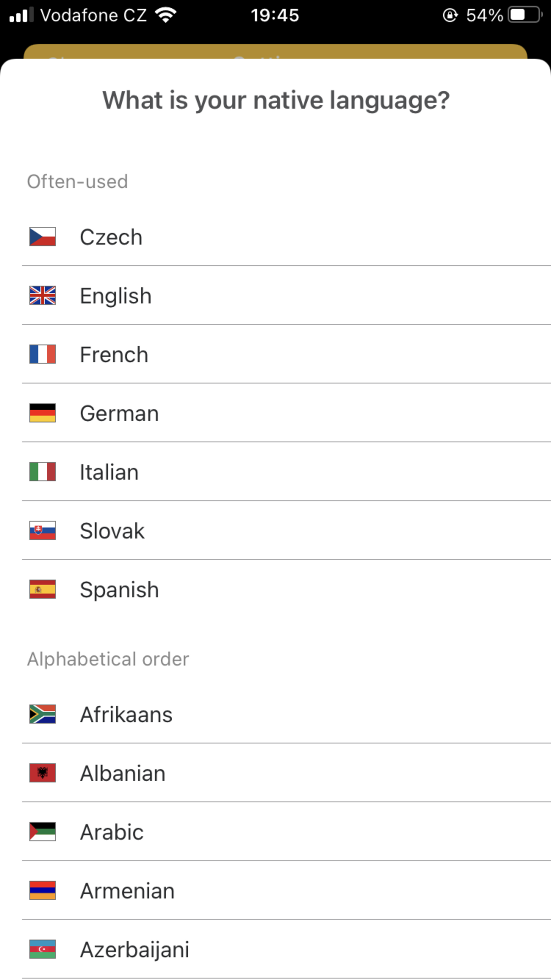Choose Azerbaijani language entry
This screenshot has width=551, height=980.
coord(135,950)
